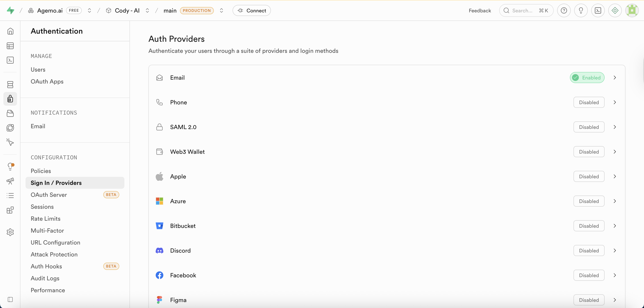This screenshot has height=308, width=644.
Task: Expand the Agemo.ai organization switcher
Action: (x=89, y=10)
